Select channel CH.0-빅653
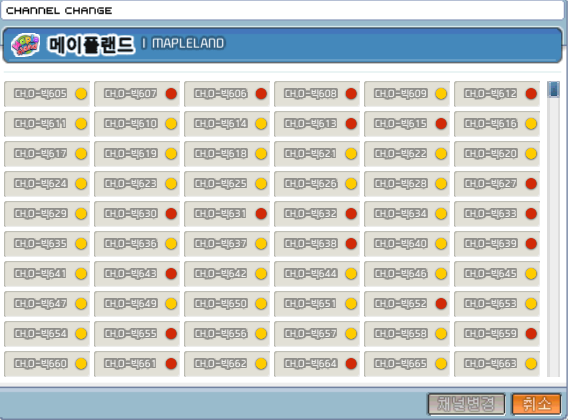The height and width of the screenshot is (420, 568). point(497,304)
